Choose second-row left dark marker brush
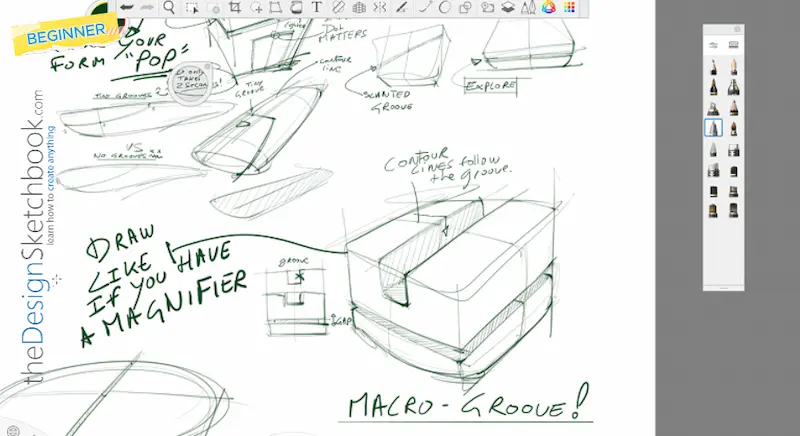Screen dimensions: 800x436 pos(713,87)
